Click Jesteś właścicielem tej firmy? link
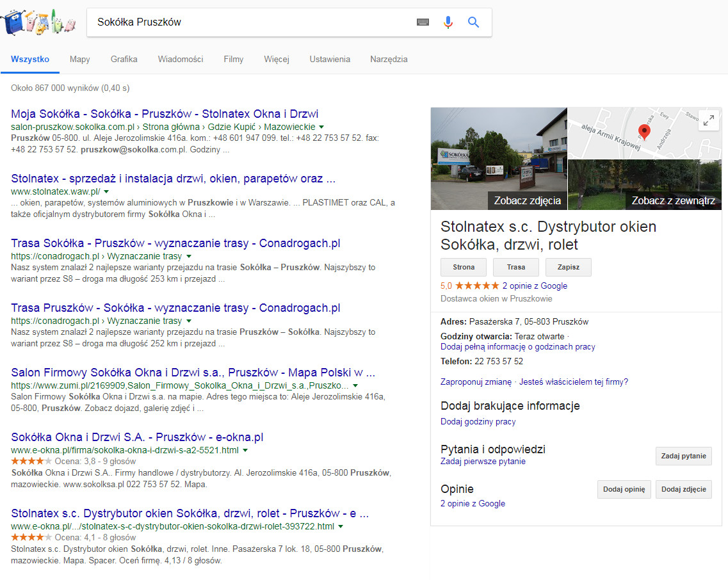This screenshot has height=580, width=728. pyautogui.click(x=574, y=382)
